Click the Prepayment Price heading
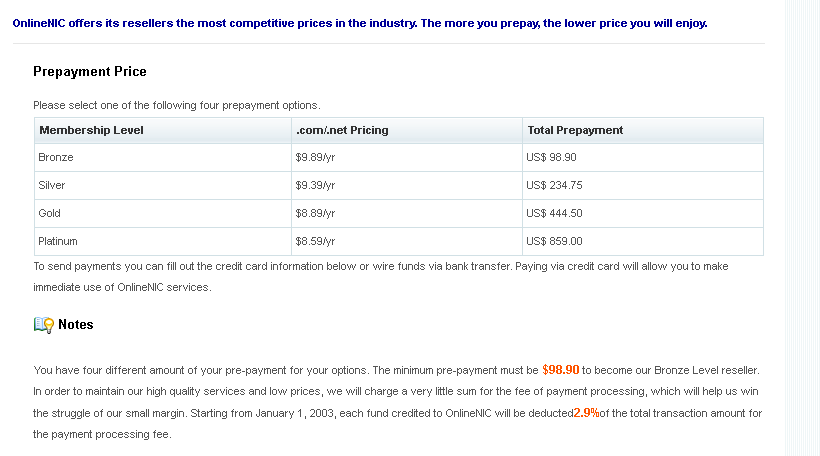This screenshot has height=456, width=820. tap(90, 72)
